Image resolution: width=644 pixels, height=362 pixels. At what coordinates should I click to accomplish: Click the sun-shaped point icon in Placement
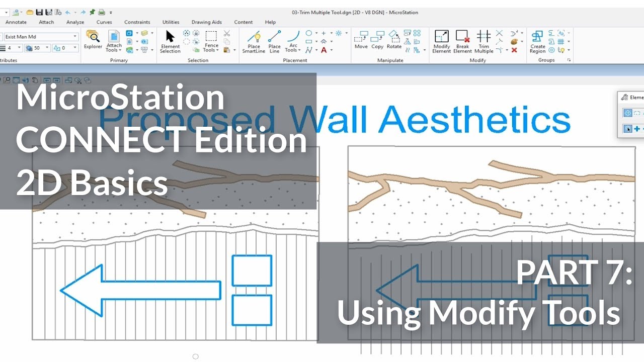point(339,33)
